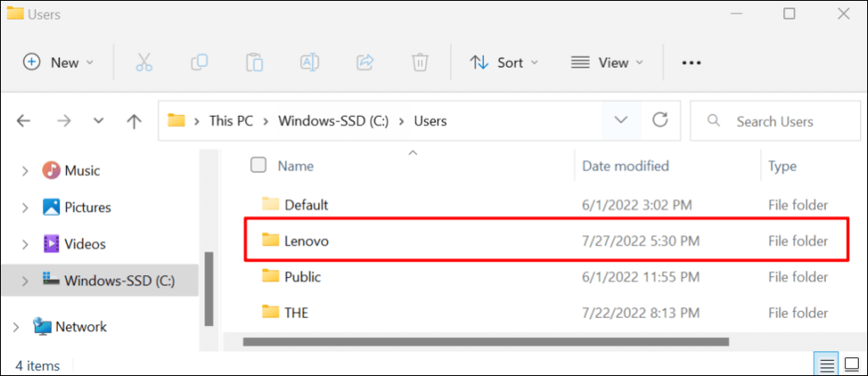
Task: Click the Paste clipboard icon
Action: click(253, 62)
